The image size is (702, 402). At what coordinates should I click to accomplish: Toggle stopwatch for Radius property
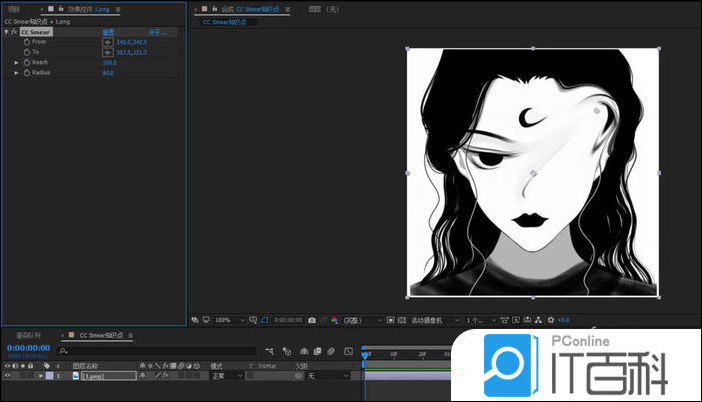point(26,72)
